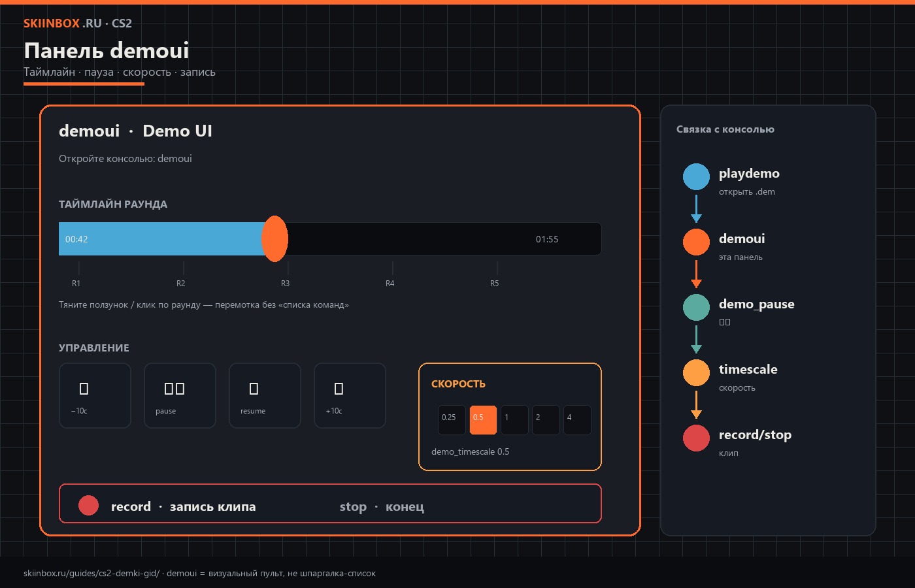Resume playback with the resume button

tap(265, 395)
